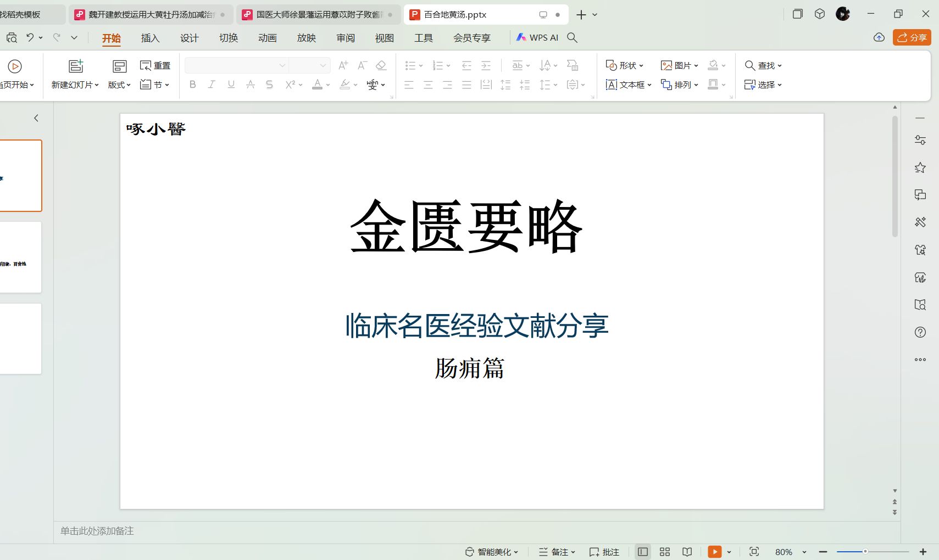The height and width of the screenshot is (560, 939).
Task: Click the 智能美化 smart beautify button
Action: coord(492,552)
